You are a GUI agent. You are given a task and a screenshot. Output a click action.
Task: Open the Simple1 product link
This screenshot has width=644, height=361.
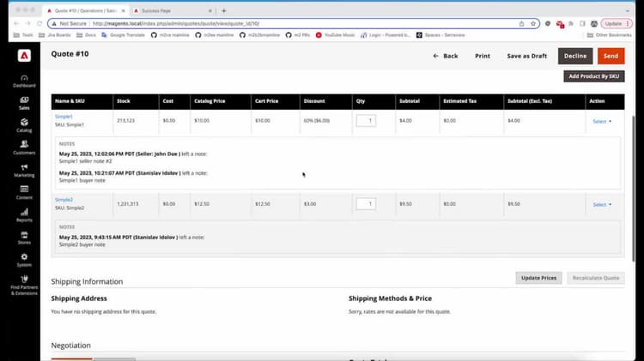point(64,117)
